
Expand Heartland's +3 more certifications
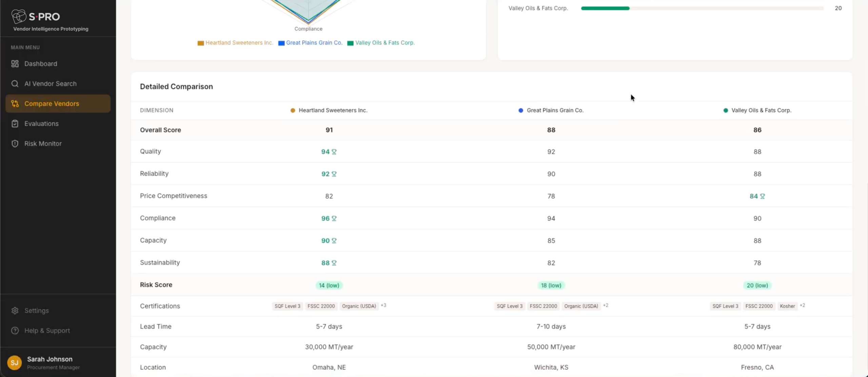pyautogui.click(x=383, y=305)
